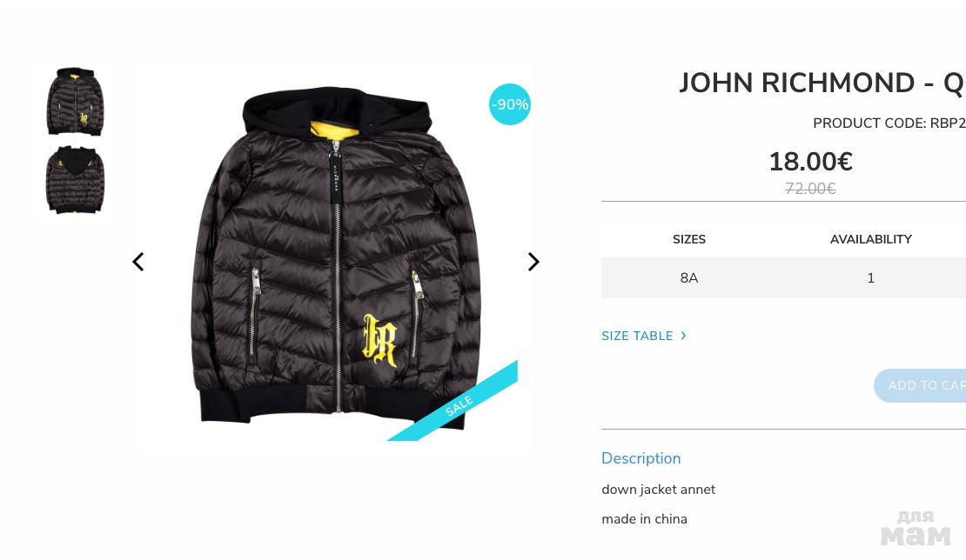Expand the size table chevron arrow
Screen dimensions: 966x560
[x=683, y=336]
